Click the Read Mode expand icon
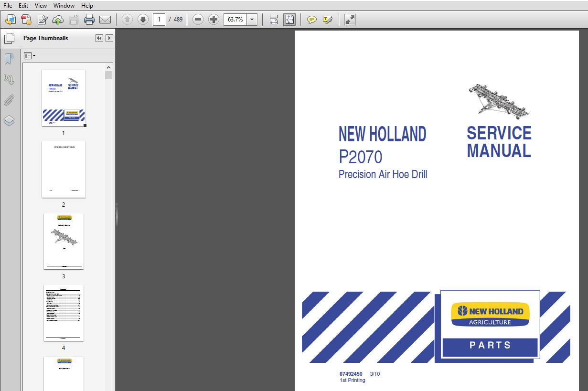Image resolution: width=588 pixels, height=391 pixels. coord(350,20)
